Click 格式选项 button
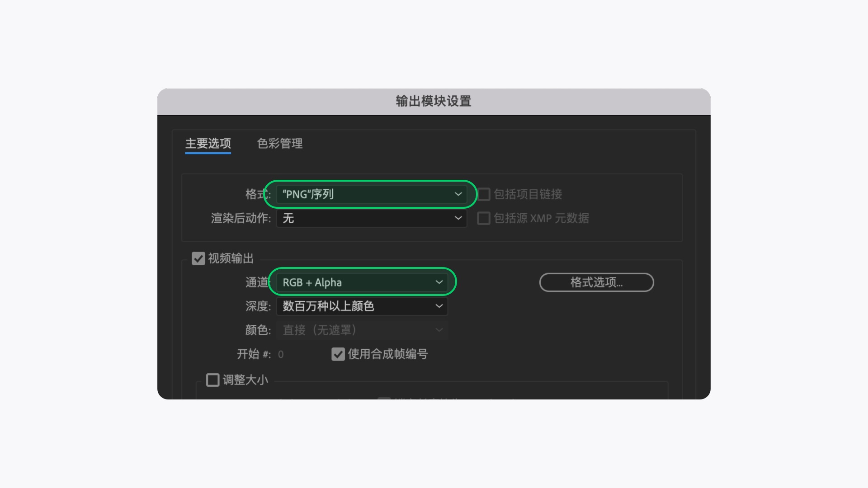The image size is (868, 488). (596, 282)
